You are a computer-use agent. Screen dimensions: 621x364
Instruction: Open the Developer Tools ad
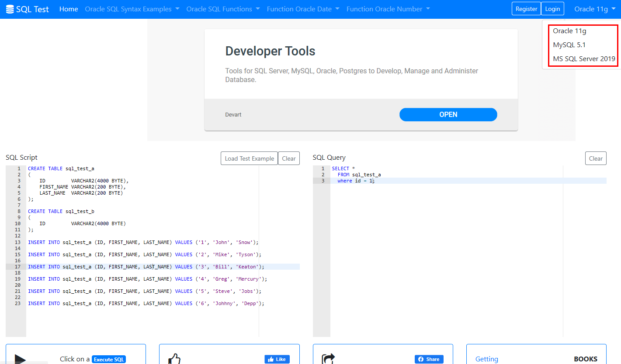coord(448,114)
